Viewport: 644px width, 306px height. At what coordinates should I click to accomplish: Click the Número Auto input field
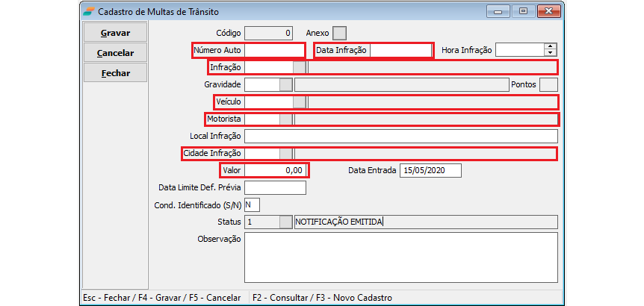[273, 50]
